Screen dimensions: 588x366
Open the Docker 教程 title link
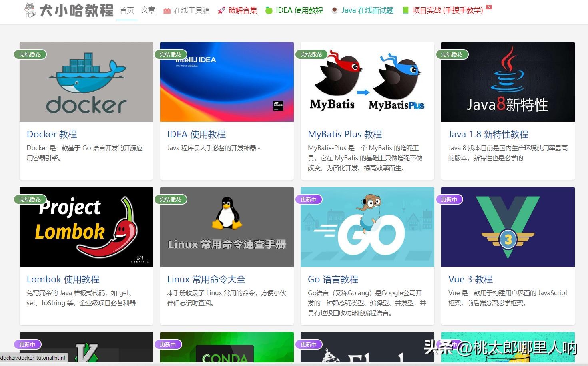[x=52, y=134]
